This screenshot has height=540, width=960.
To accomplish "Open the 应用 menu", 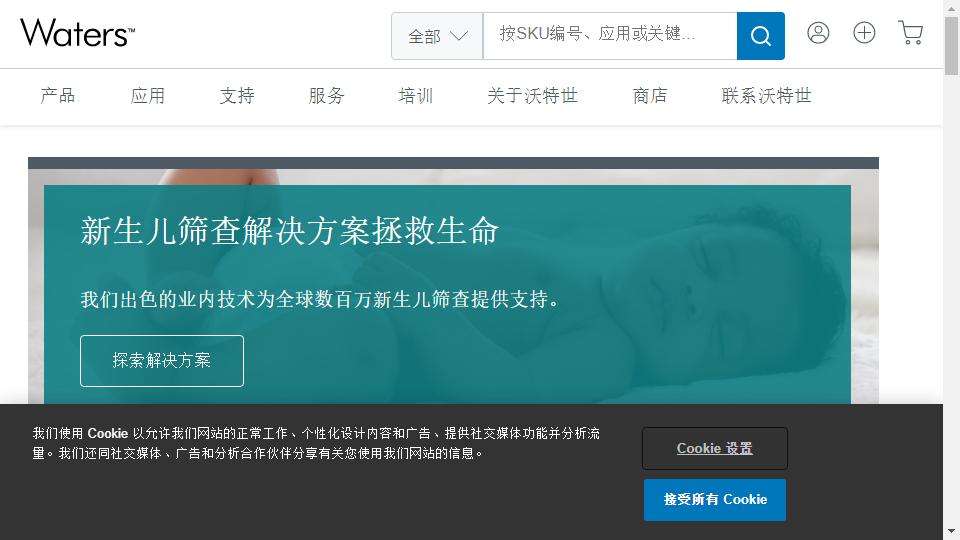I will pos(148,96).
